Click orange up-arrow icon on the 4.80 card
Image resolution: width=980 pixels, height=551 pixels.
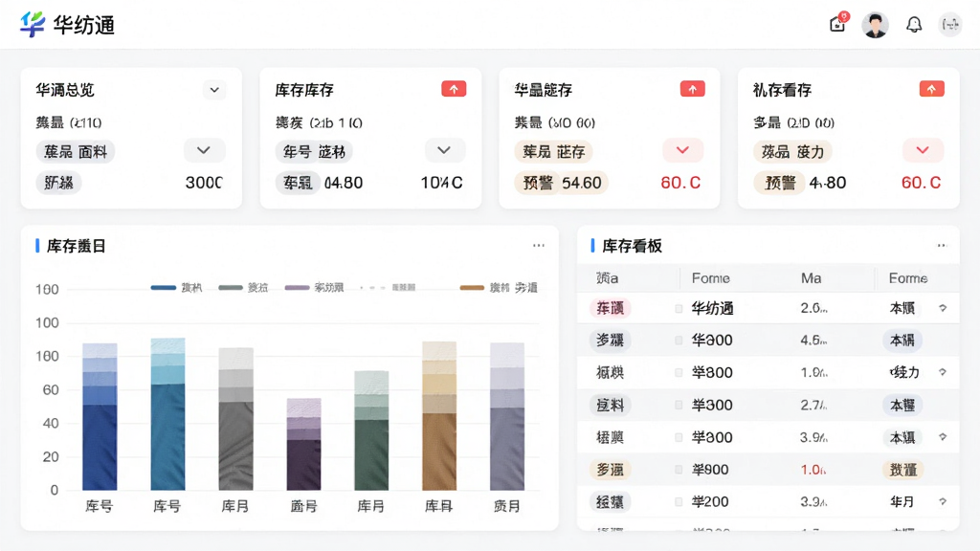tap(931, 89)
